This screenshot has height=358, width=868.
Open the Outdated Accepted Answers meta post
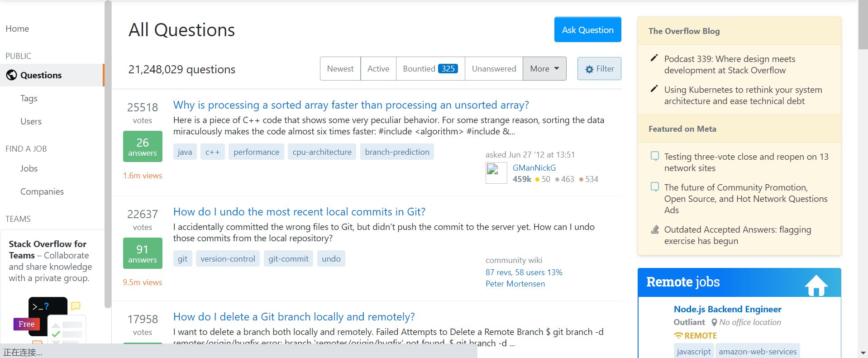[x=738, y=235]
